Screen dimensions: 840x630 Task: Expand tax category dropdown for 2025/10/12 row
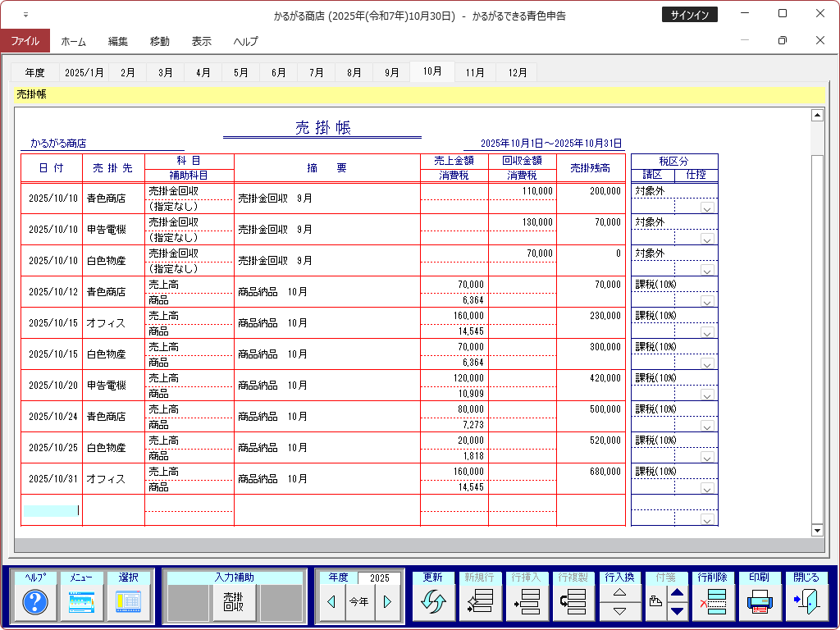coord(706,301)
